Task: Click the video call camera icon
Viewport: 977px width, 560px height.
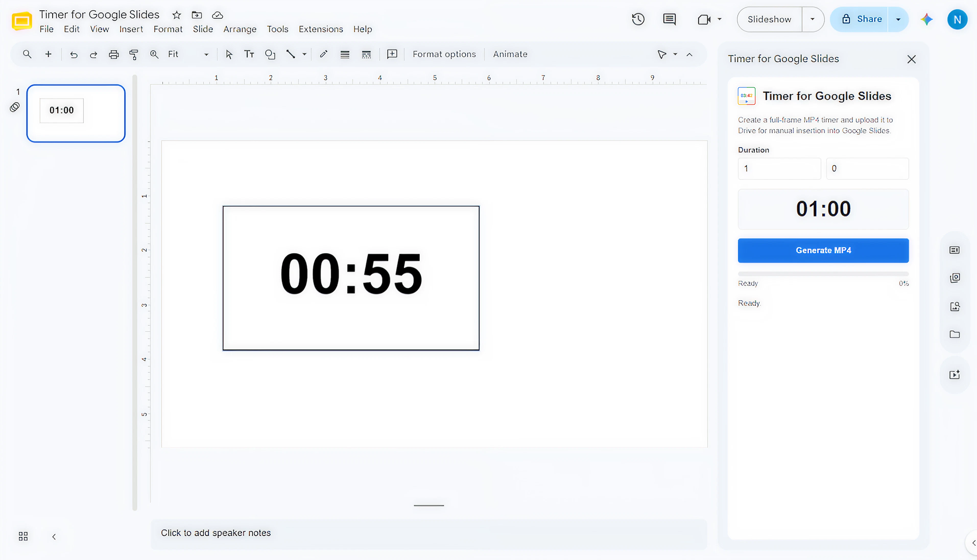Action: click(704, 19)
